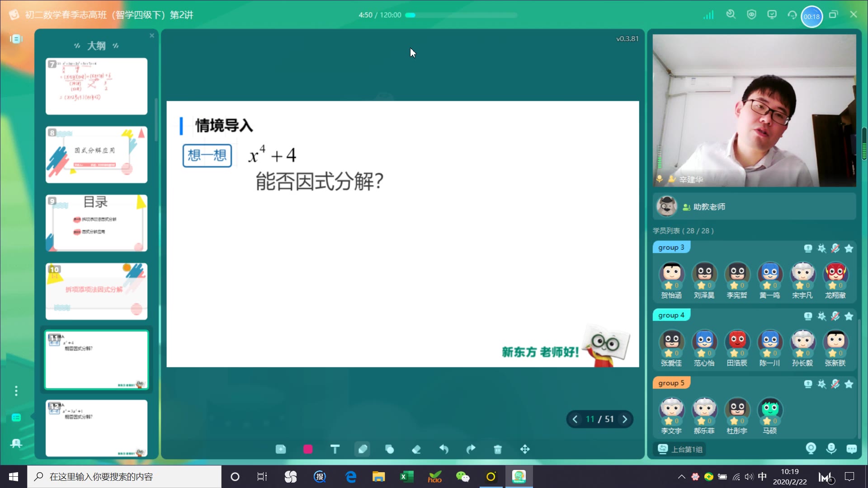Open the diagnostic magnifier icon in top bar
Screen dimensions: 868x488
(731, 15)
